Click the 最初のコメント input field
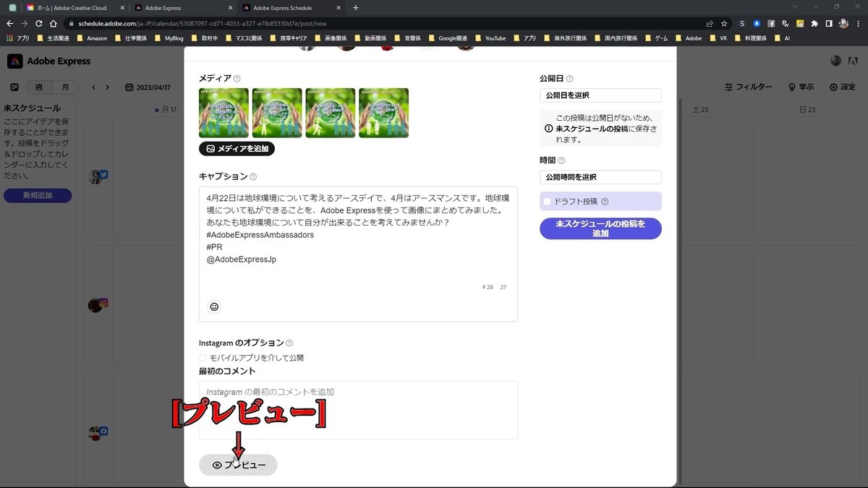Image resolution: width=868 pixels, height=488 pixels. tap(358, 410)
